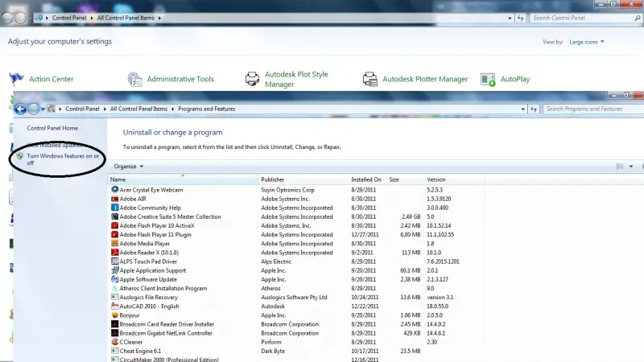
Task: Click the 2.49 GB size cell
Action: [411, 216]
